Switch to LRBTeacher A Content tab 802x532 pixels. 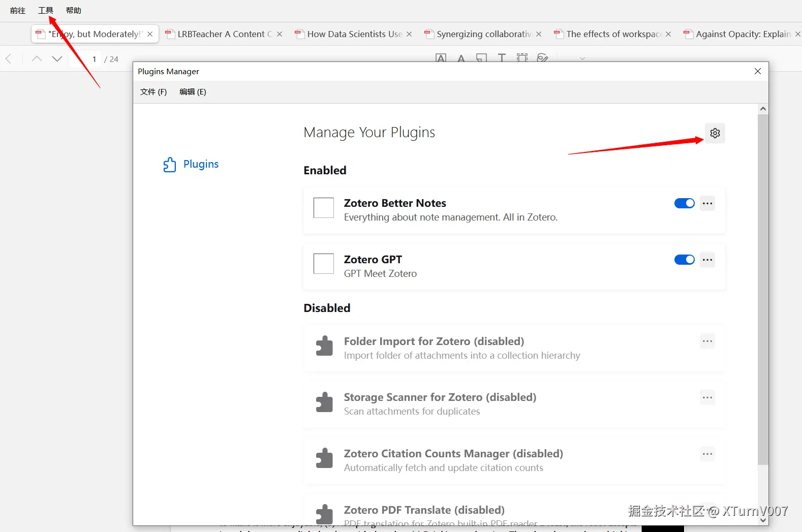click(224, 34)
